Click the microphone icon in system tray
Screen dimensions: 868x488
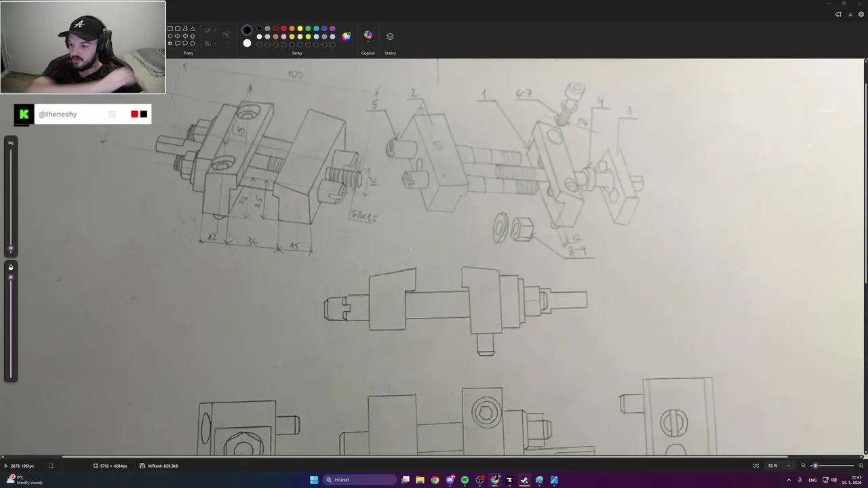pyautogui.click(x=800, y=480)
